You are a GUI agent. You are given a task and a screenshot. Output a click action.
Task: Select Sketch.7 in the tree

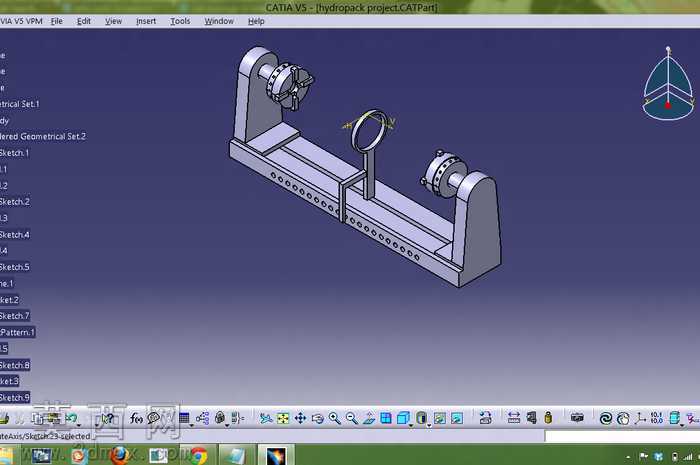tap(15, 316)
